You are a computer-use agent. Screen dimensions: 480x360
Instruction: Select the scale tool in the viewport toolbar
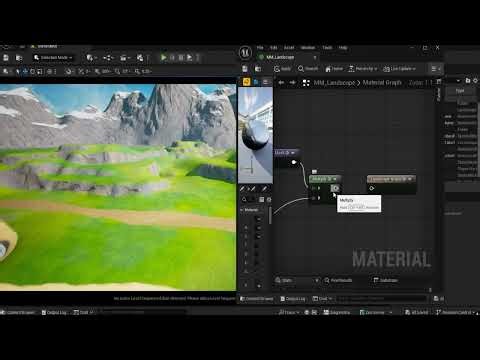pyautogui.click(x=40, y=71)
